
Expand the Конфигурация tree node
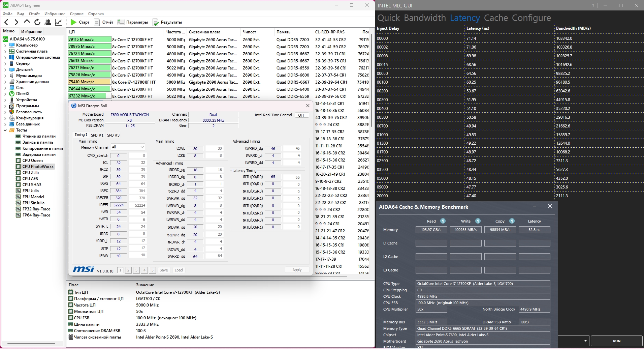tap(5, 118)
